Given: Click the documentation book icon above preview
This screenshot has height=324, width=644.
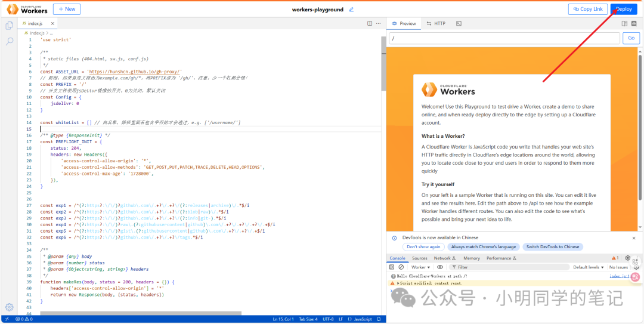Looking at the screenshot, I should pyautogui.click(x=624, y=23).
